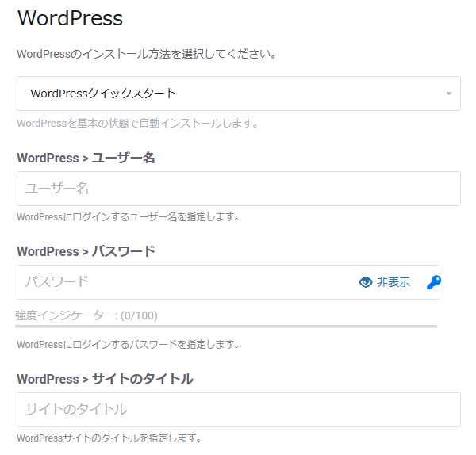This screenshot has height=455, width=476.
Task: Click 'WordPressを基本の状態で自動インストールします。' hint
Action: coord(137,124)
